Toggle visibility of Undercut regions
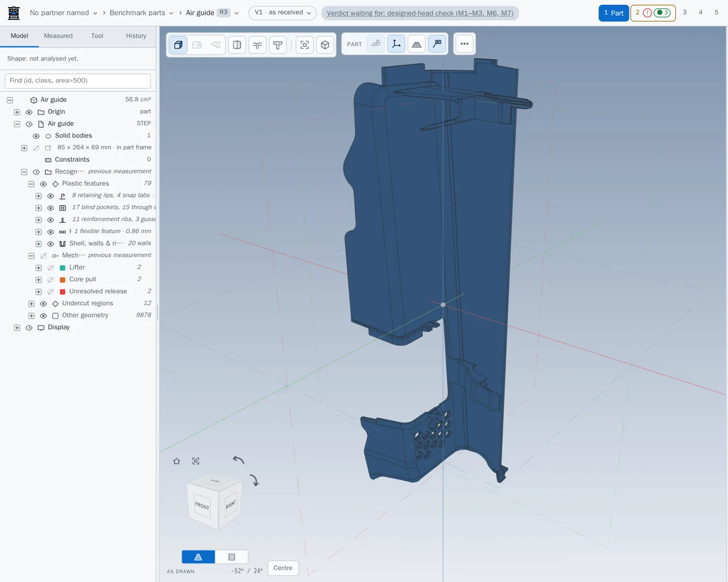The height and width of the screenshot is (582, 728). point(43,304)
